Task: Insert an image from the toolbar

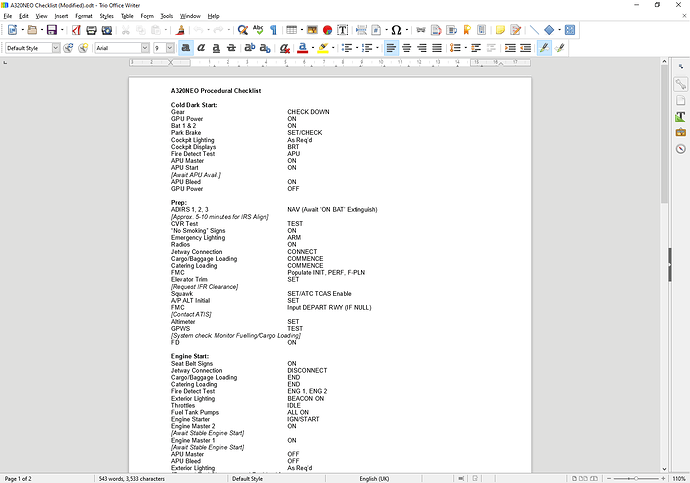Action: click(x=312, y=30)
